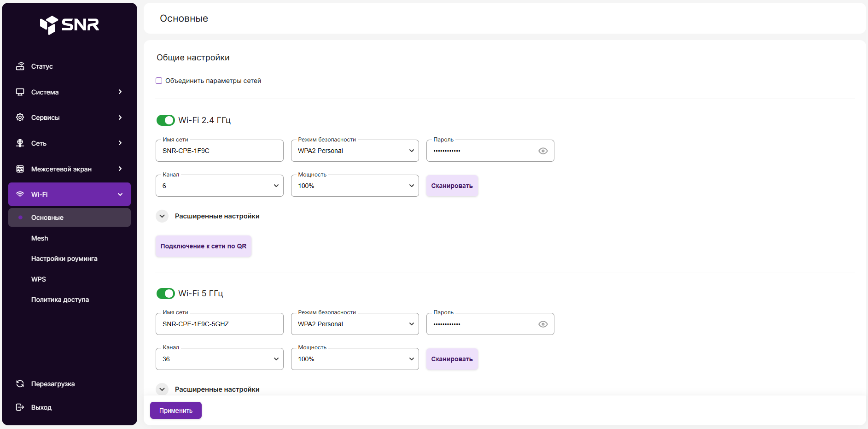Click the Выход logout icon
This screenshot has width=868, height=429.
pyautogui.click(x=20, y=407)
